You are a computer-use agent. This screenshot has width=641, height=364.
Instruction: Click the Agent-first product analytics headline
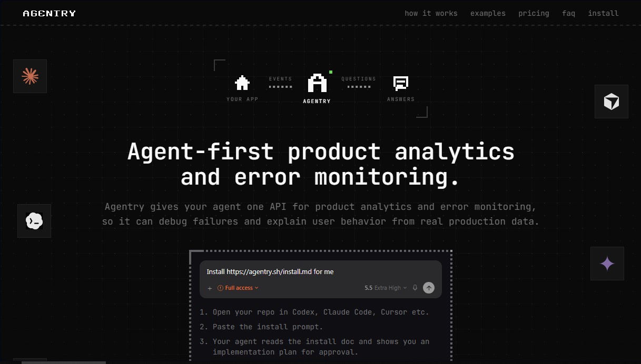coord(321,164)
